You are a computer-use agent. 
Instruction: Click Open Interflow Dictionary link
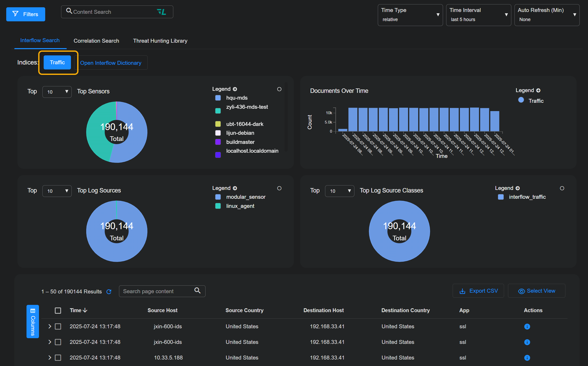pyautogui.click(x=111, y=63)
